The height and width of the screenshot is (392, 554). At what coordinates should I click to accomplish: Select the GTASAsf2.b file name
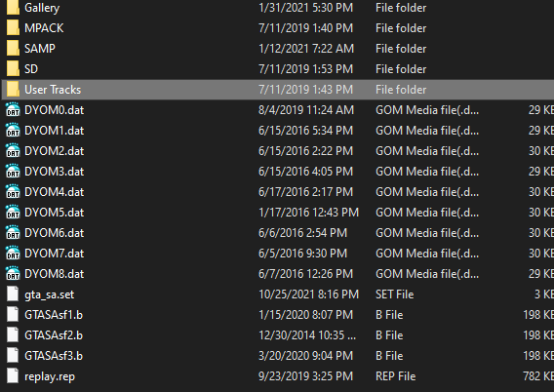click(x=54, y=335)
